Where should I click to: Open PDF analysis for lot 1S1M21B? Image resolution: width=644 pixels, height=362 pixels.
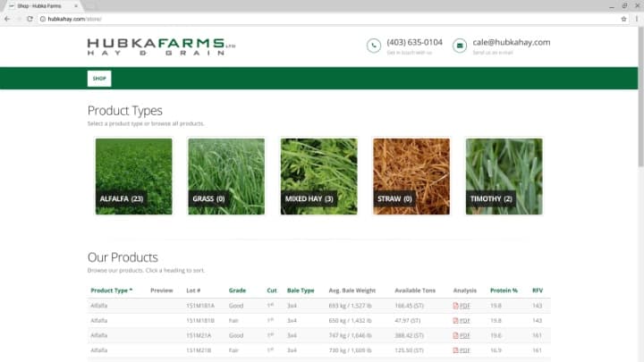coord(462,349)
